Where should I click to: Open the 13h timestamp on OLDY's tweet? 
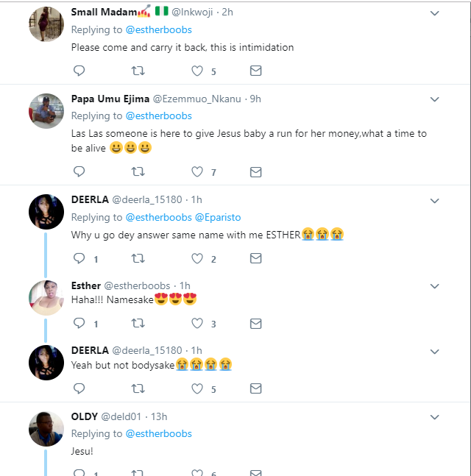(159, 416)
